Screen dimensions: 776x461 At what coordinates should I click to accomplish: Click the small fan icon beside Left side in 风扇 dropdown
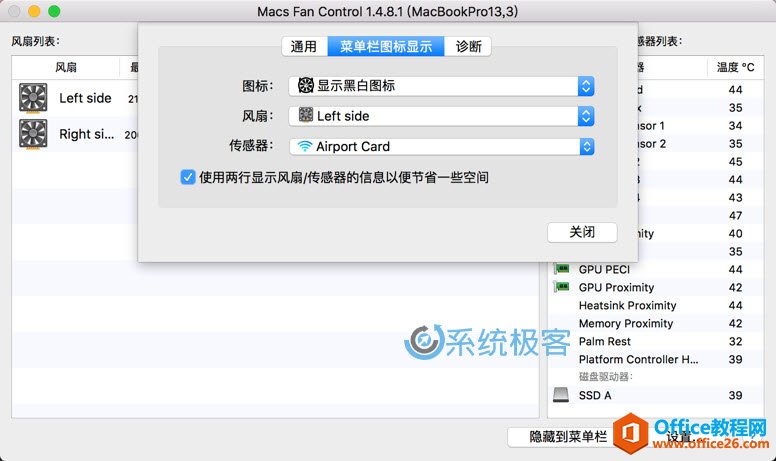tap(305, 115)
